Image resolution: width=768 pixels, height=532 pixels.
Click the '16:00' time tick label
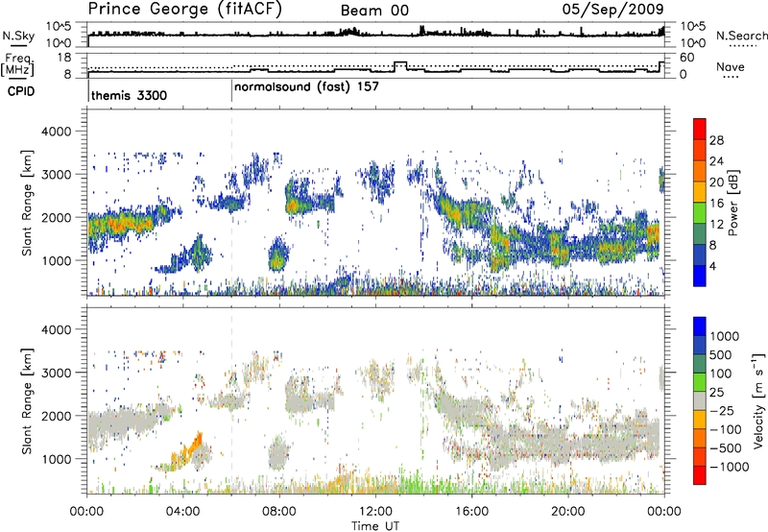[471, 512]
